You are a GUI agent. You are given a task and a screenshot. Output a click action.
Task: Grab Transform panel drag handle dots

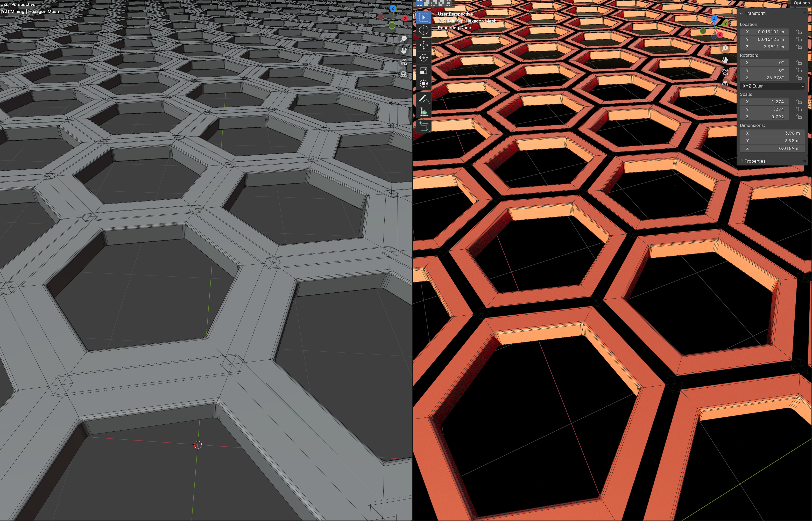pos(803,13)
